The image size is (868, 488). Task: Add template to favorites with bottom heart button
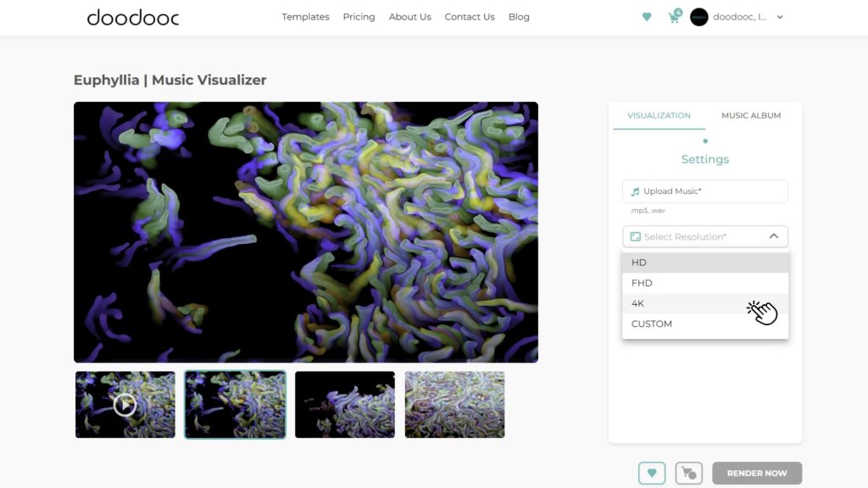click(x=651, y=473)
